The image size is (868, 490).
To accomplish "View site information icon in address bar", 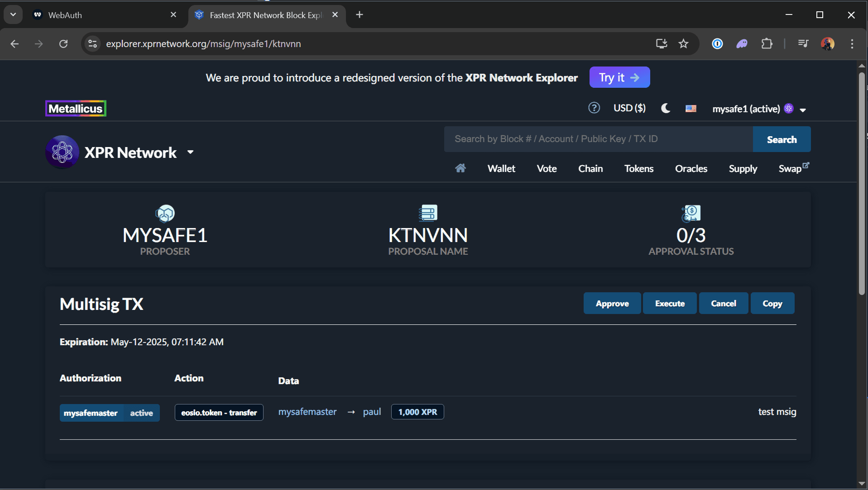I will pos(92,44).
